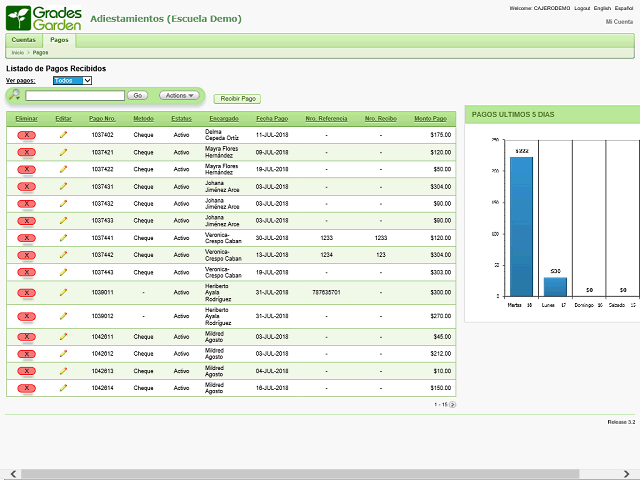Image resolution: width=640 pixels, height=480 pixels.
Task: Remove payment 1037443 via red X button
Action: pyautogui.click(x=27, y=272)
